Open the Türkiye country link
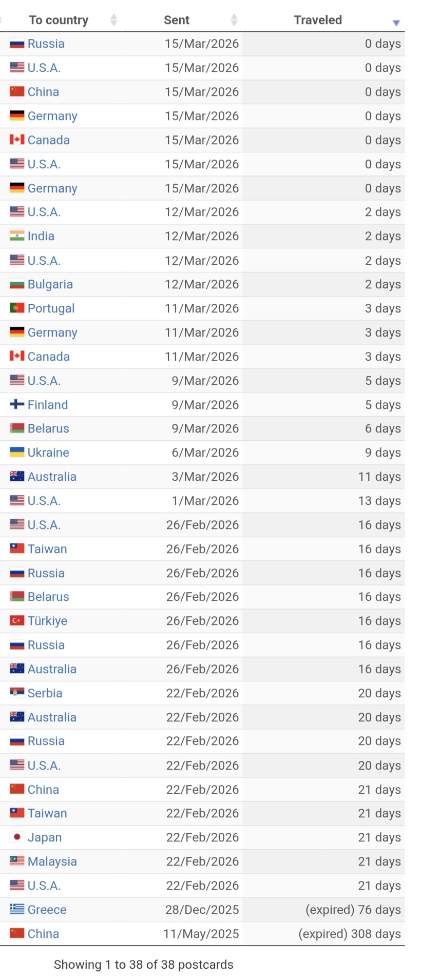The width and height of the screenshot is (421, 980). pos(47,621)
